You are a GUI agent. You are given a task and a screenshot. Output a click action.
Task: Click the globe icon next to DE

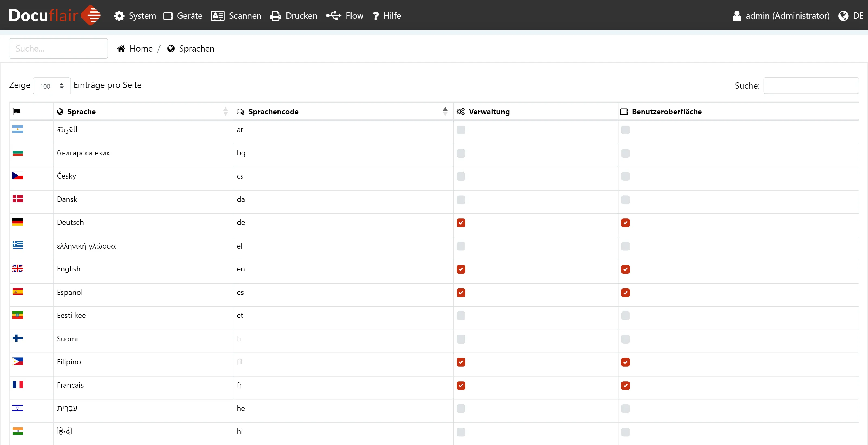point(843,16)
